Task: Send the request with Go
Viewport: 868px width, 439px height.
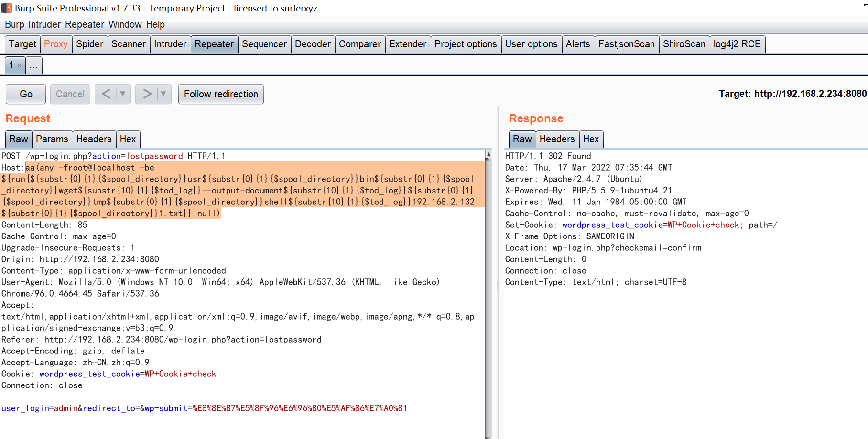Action: [x=25, y=94]
